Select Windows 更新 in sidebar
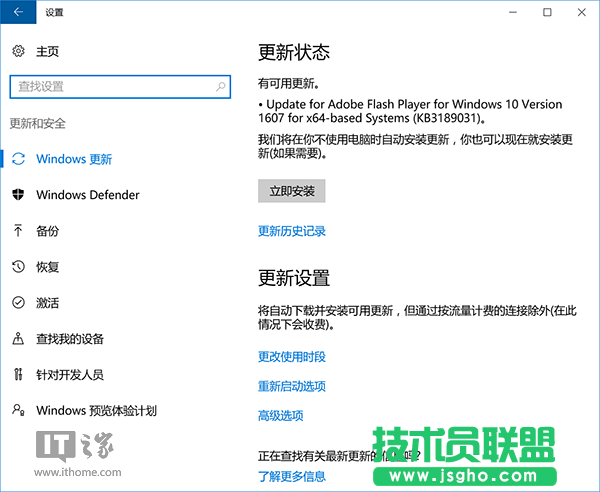 74,159
